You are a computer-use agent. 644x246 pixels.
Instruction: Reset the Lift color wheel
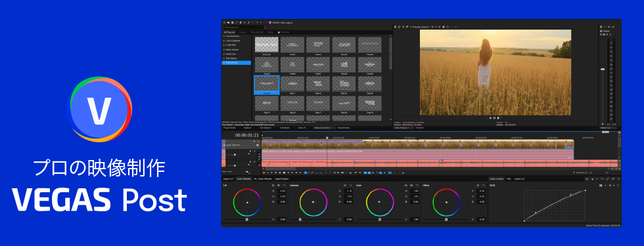tap(284, 185)
